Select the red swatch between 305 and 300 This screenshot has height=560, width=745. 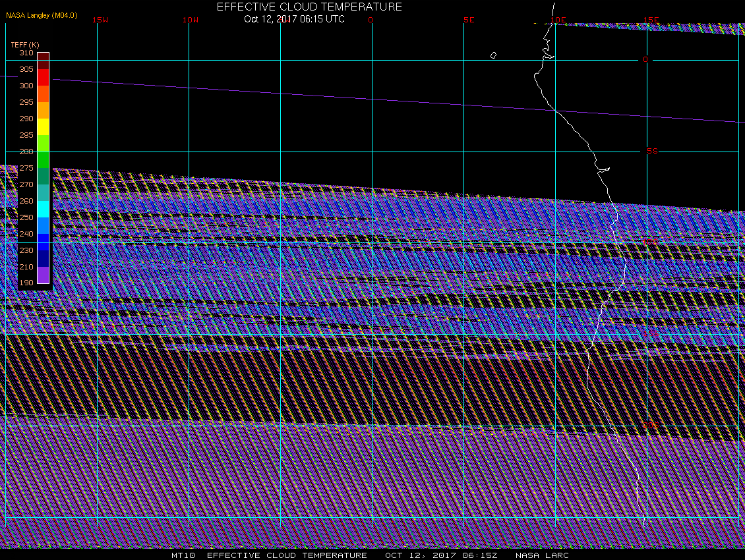(x=44, y=78)
